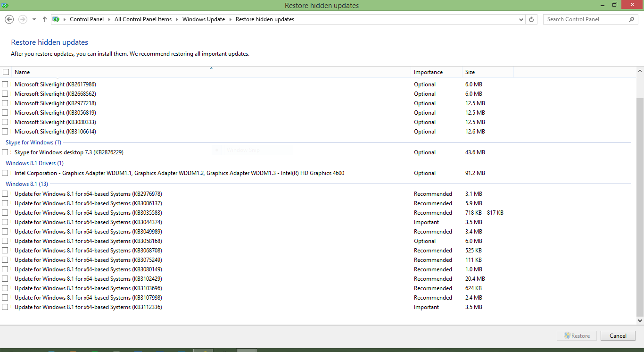Image resolution: width=644 pixels, height=352 pixels.
Task: Click the Restore button
Action: coord(577,336)
